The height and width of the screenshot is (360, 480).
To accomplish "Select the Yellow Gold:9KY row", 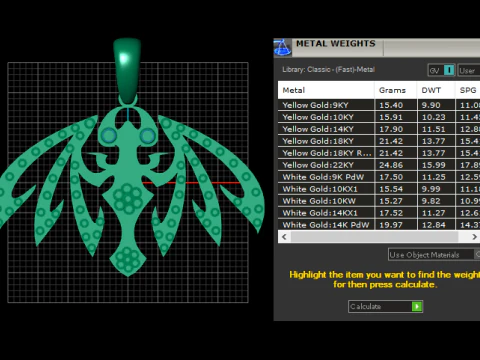I will pos(379,105).
